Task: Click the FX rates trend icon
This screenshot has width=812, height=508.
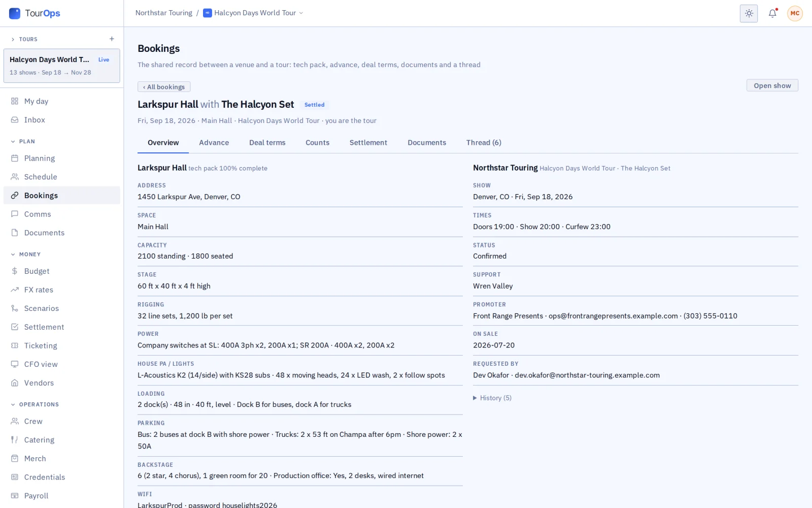Action: [x=15, y=290]
